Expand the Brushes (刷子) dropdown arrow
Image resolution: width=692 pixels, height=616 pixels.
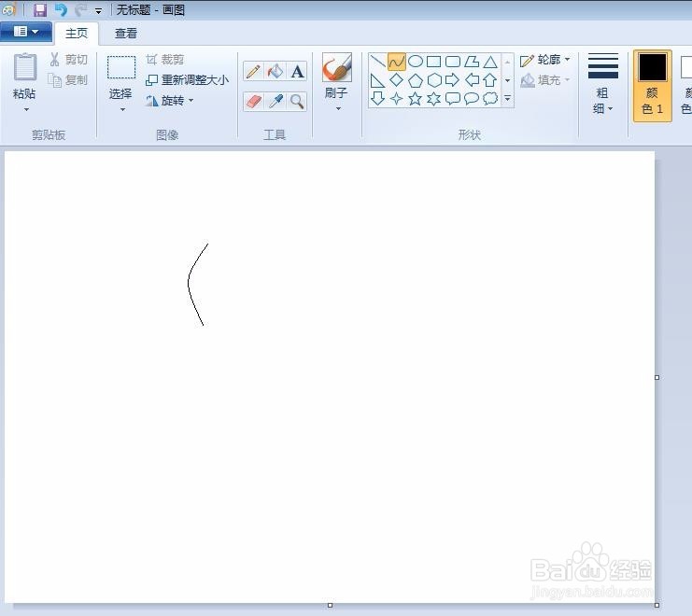click(x=338, y=108)
